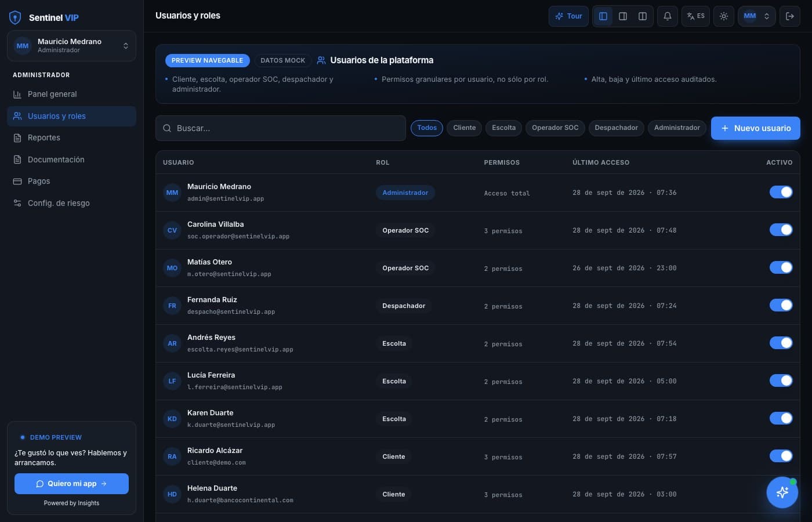Click the Powered by Insights link
The height and width of the screenshot is (522, 812).
[71, 503]
